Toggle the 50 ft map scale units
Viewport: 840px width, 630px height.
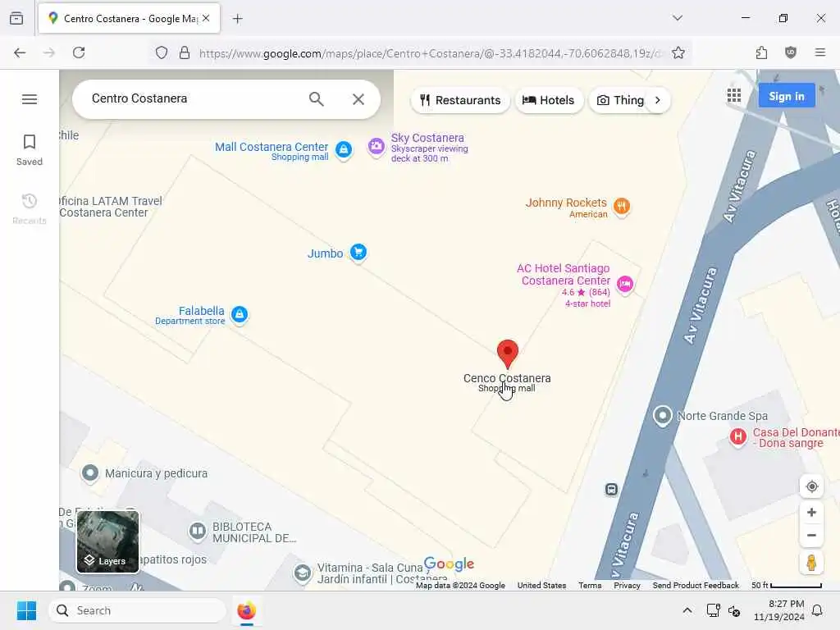[787, 585]
